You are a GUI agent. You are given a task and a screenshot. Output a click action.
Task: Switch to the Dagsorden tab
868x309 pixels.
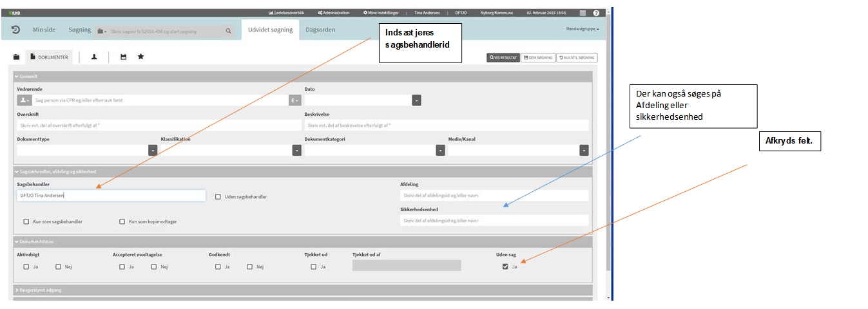[x=320, y=30]
